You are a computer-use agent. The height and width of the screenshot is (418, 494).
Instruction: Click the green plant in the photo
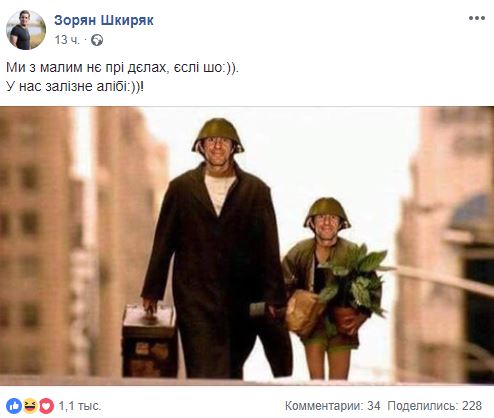[354, 279]
